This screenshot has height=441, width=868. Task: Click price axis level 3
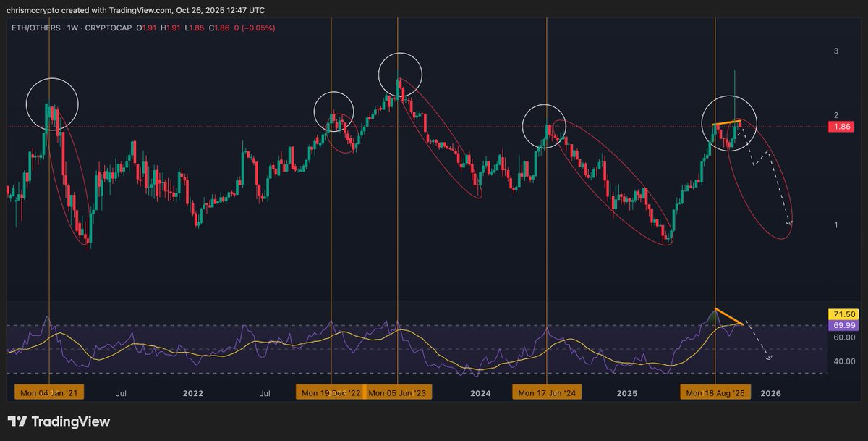click(835, 51)
